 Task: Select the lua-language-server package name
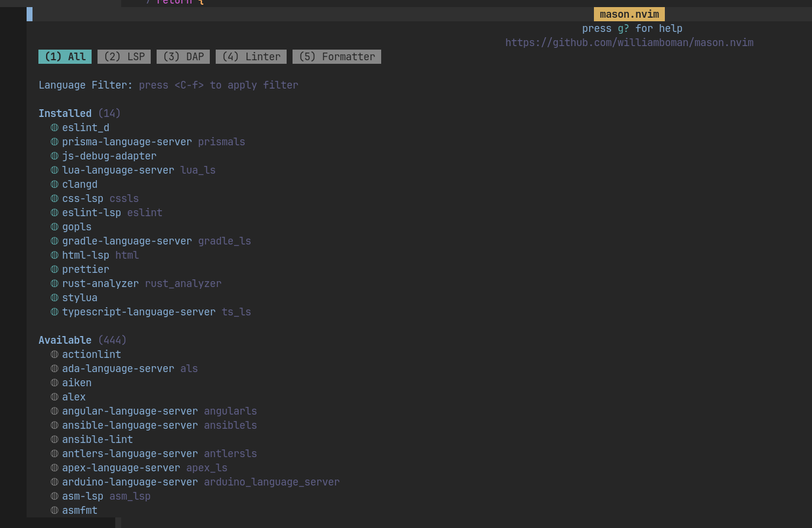tap(118, 170)
